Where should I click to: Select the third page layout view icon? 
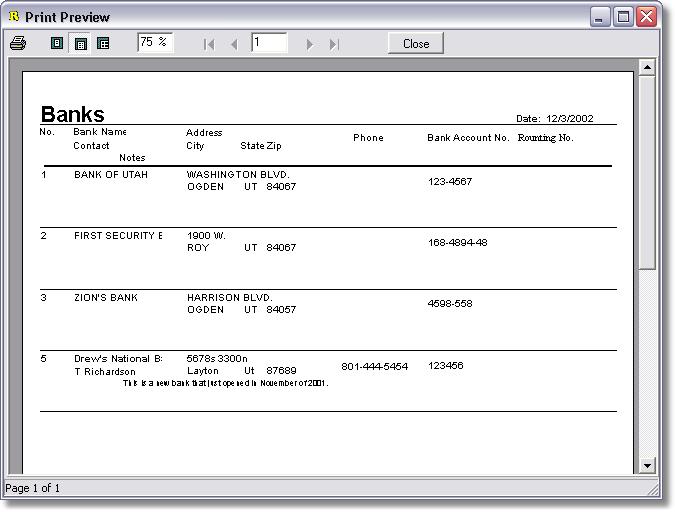pyautogui.click(x=103, y=43)
